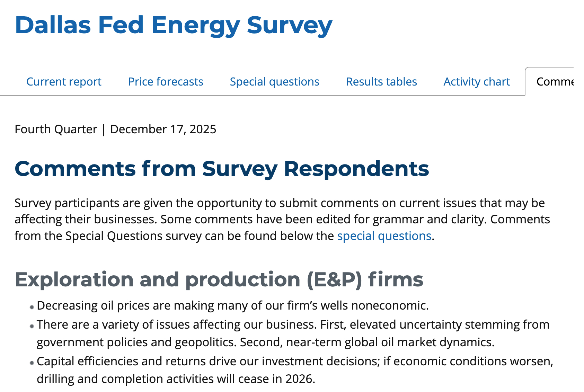Click the Dallas Fed Energy Survey title
The width and height of the screenshot is (584, 392).
click(174, 25)
